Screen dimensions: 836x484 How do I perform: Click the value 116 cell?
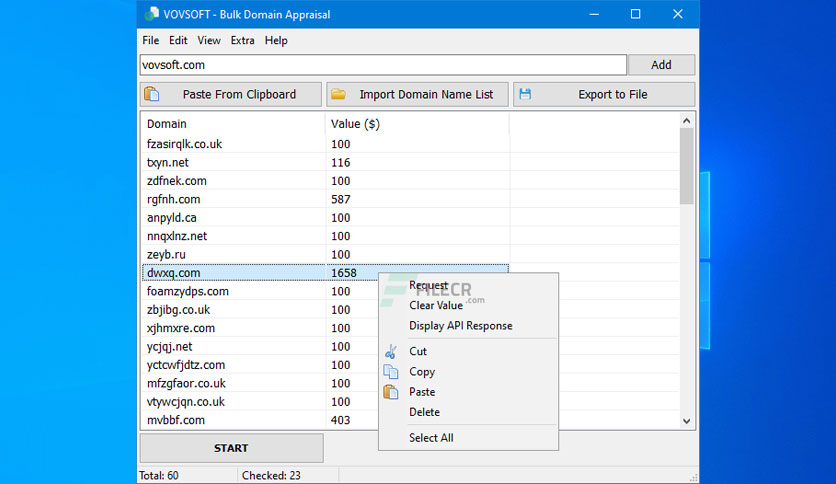341,163
